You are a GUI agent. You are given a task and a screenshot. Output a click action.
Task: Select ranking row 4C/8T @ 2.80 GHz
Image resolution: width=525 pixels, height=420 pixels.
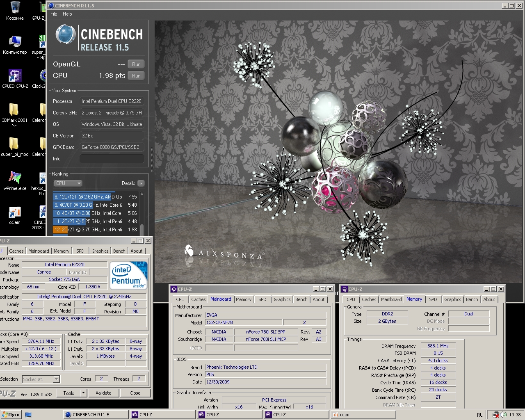[x=96, y=213]
